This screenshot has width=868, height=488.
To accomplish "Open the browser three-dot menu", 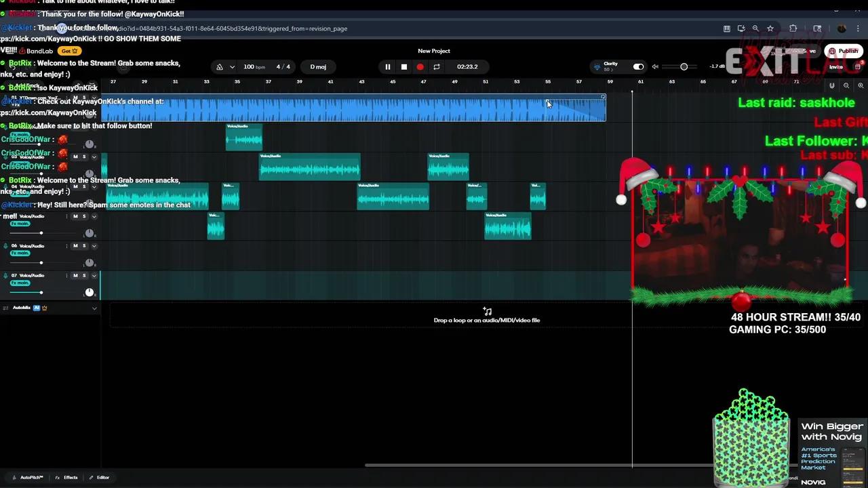I will [859, 28].
